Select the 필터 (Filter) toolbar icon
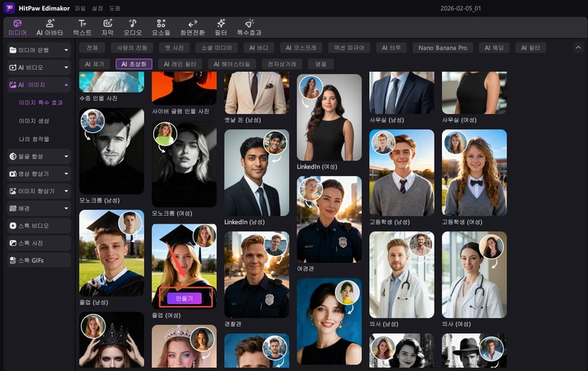Image resolution: width=588 pixels, height=371 pixels. (x=221, y=27)
